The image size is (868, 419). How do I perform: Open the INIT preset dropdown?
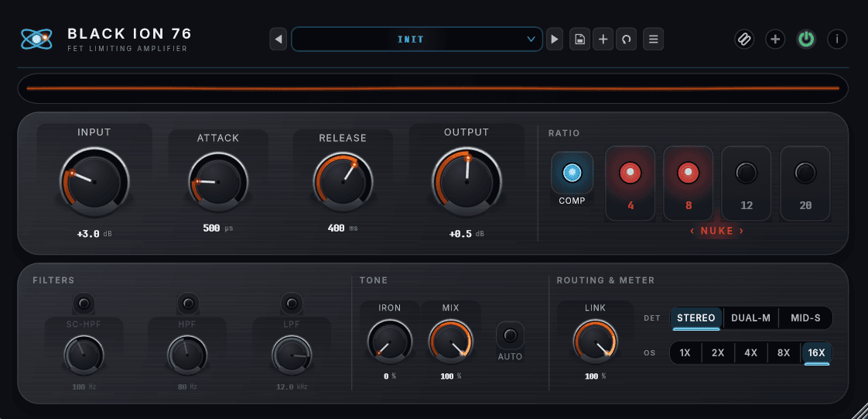417,39
